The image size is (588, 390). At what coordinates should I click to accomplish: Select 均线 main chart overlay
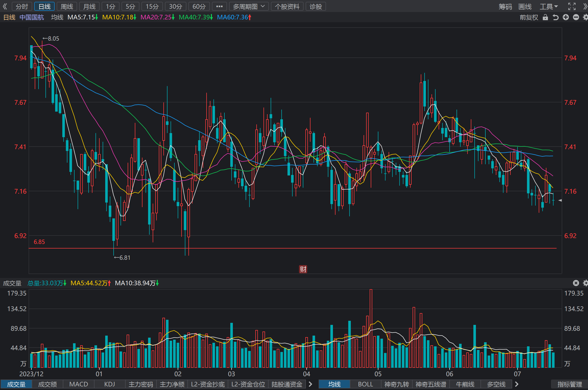334,384
